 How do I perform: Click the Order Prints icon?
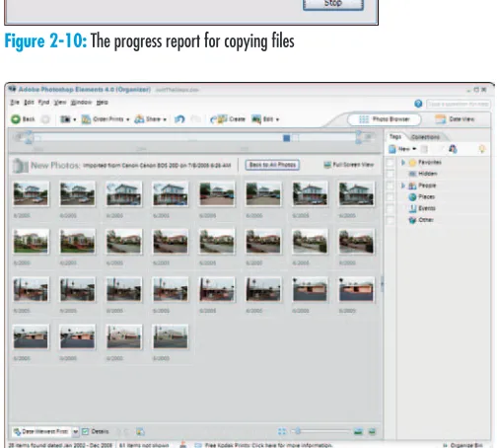click(x=86, y=119)
